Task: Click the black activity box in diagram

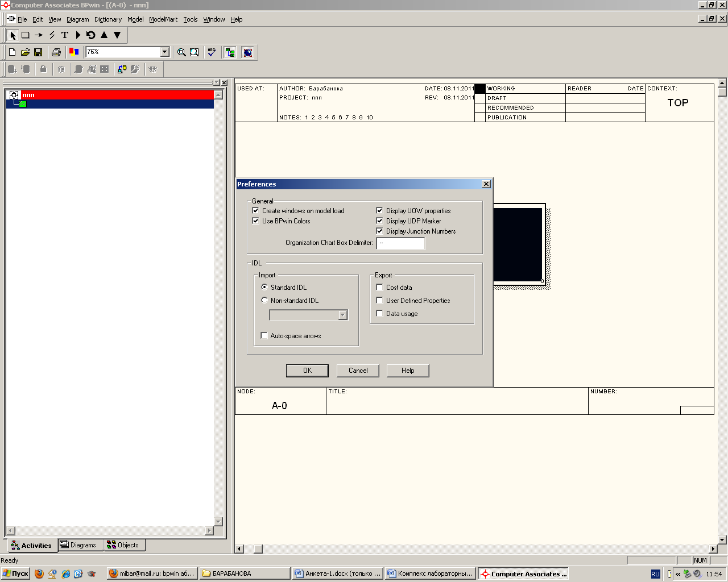Action: coord(518,244)
